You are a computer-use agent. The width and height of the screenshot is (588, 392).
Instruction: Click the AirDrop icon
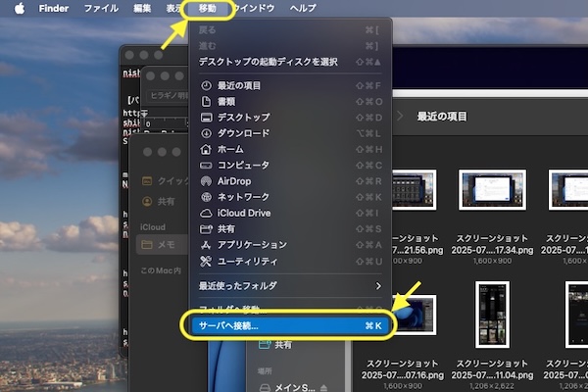click(206, 181)
